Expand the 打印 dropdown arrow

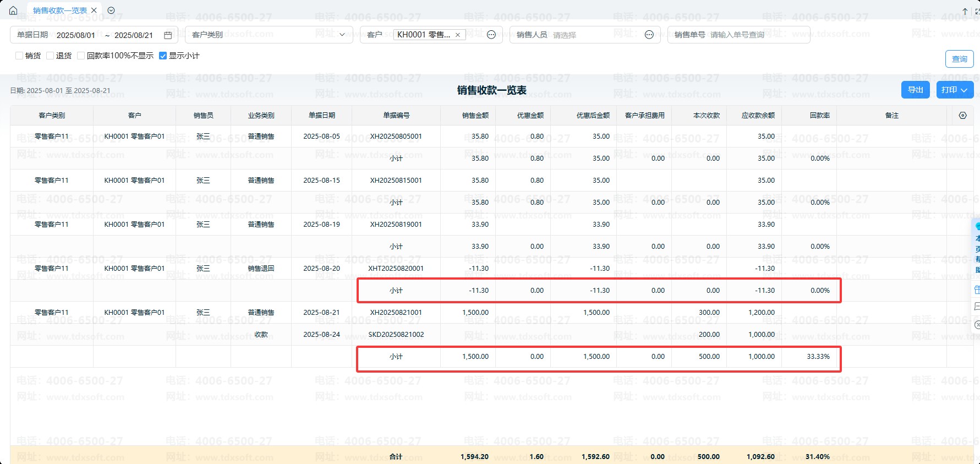(964, 90)
